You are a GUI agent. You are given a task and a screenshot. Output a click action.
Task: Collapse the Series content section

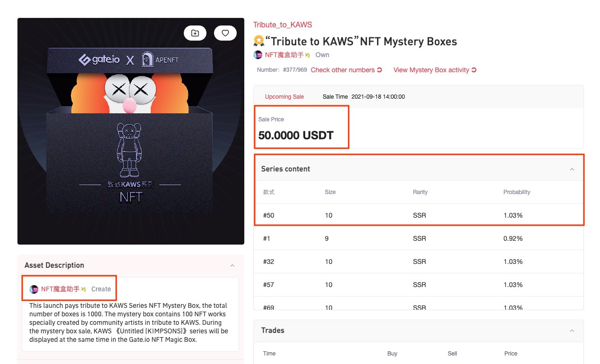572,169
